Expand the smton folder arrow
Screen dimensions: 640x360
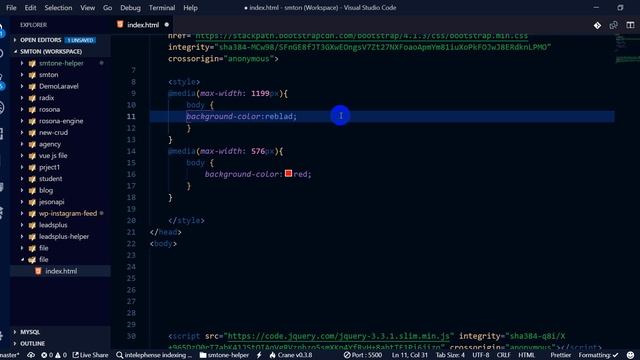coord(22,75)
